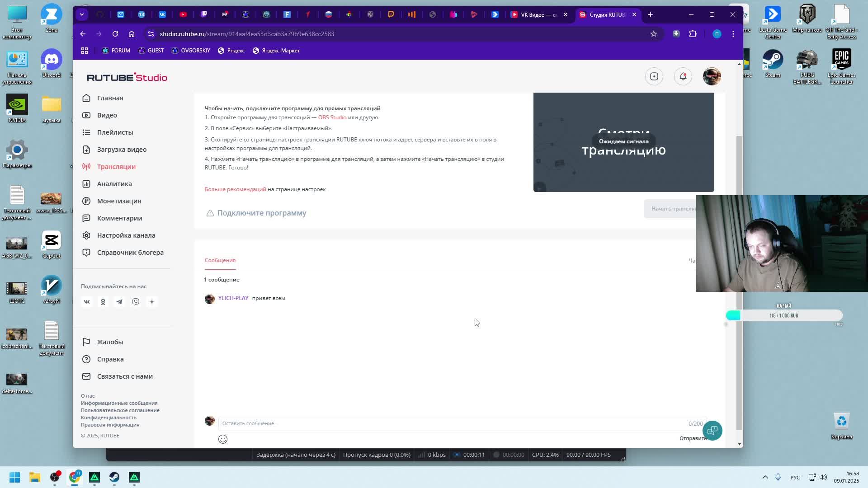
Task: Open the browser extensions puzzle icon
Action: (x=693, y=34)
